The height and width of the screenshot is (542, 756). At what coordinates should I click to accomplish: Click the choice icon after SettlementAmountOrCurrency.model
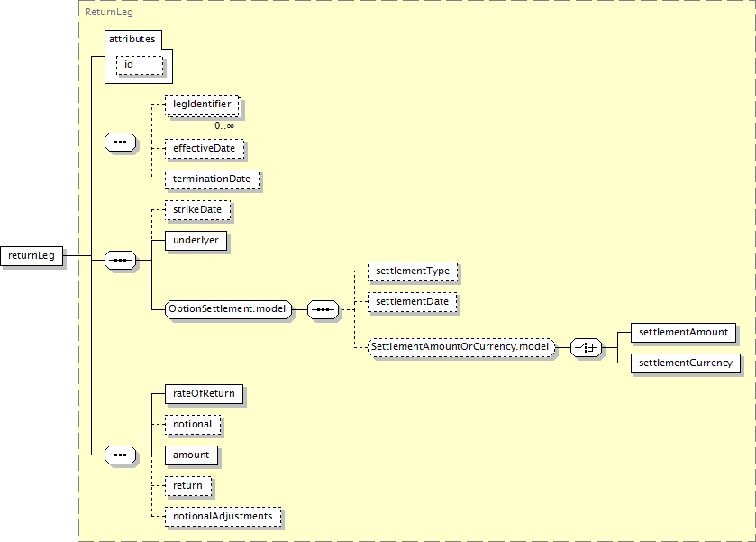(x=587, y=347)
